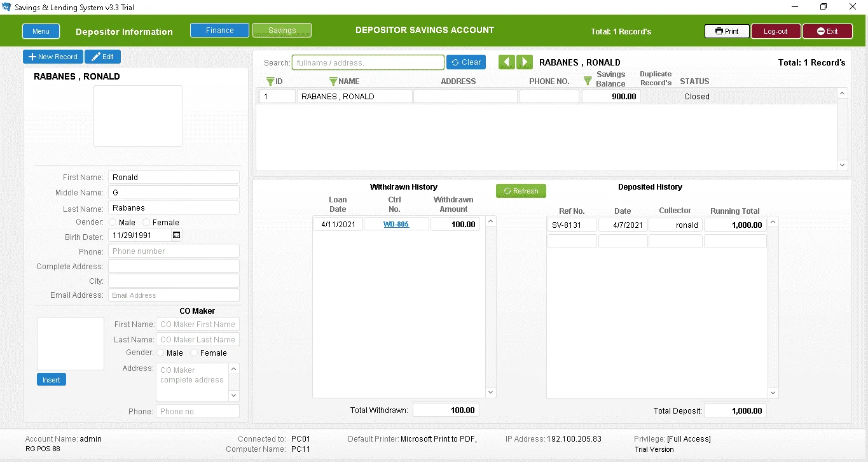Click the CO Maker Last Name field

click(x=198, y=340)
